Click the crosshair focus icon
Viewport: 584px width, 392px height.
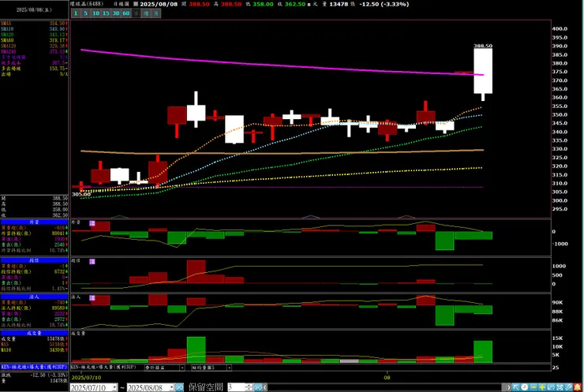[x=560, y=387]
